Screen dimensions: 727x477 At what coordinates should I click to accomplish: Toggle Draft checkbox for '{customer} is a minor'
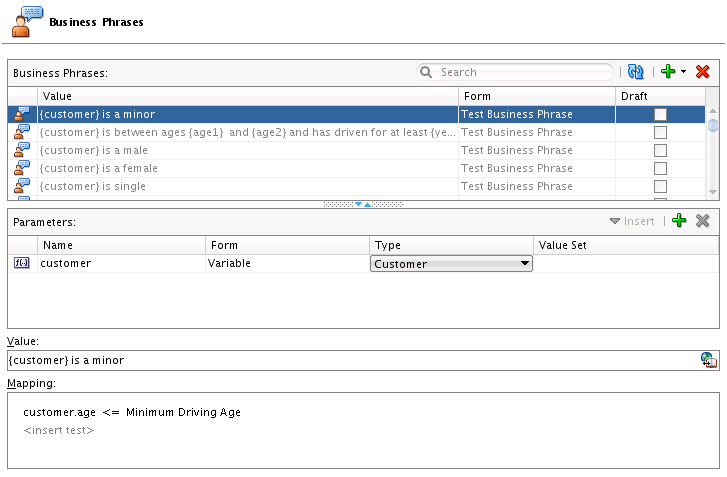[660, 114]
